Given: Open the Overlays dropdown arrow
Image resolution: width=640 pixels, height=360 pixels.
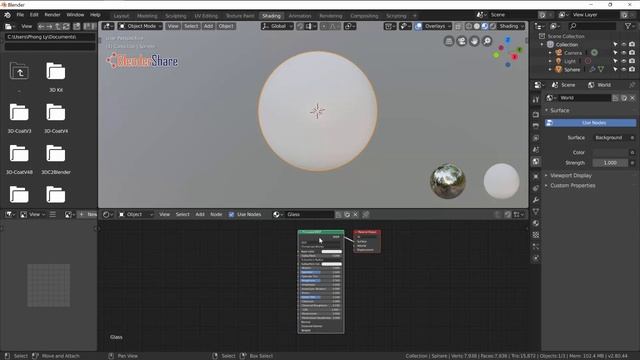Looking at the screenshot, I should click(449, 26).
